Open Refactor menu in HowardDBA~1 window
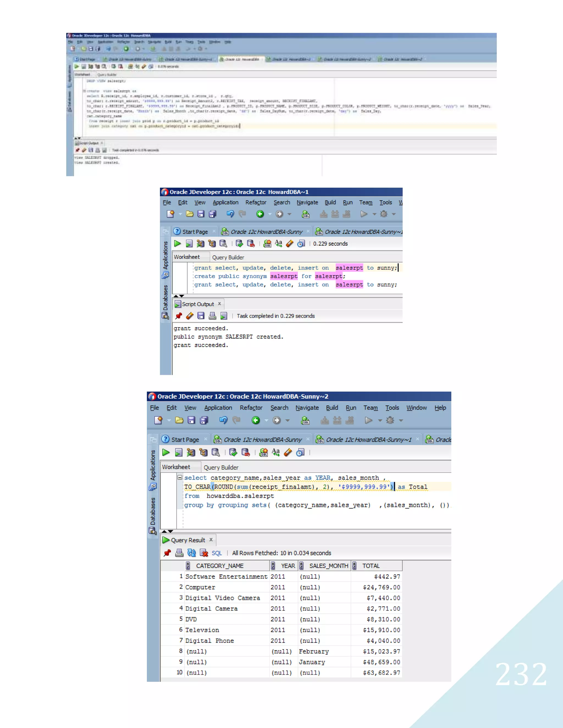 [x=256, y=202]
